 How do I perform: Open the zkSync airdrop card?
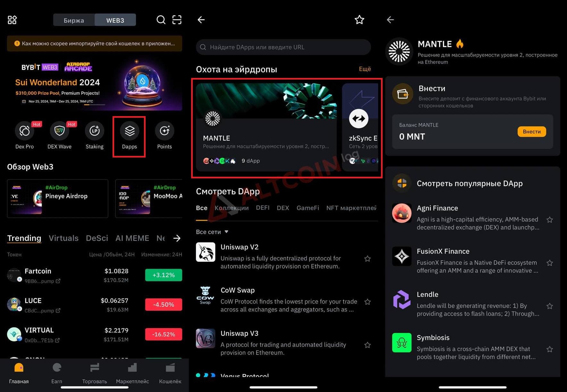(360, 127)
